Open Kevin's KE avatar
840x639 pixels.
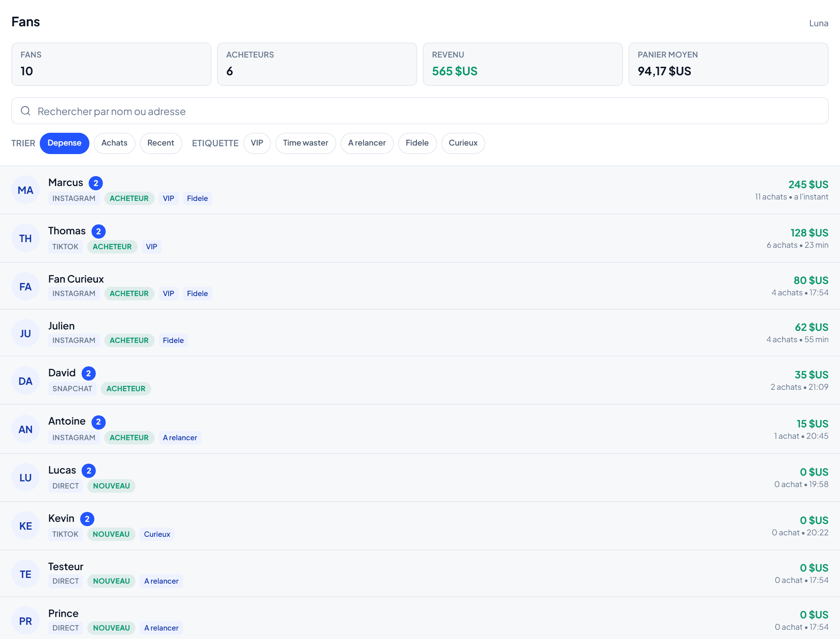point(26,525)
